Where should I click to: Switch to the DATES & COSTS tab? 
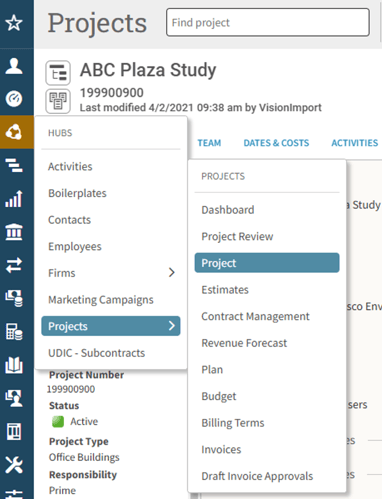[276, 143]
